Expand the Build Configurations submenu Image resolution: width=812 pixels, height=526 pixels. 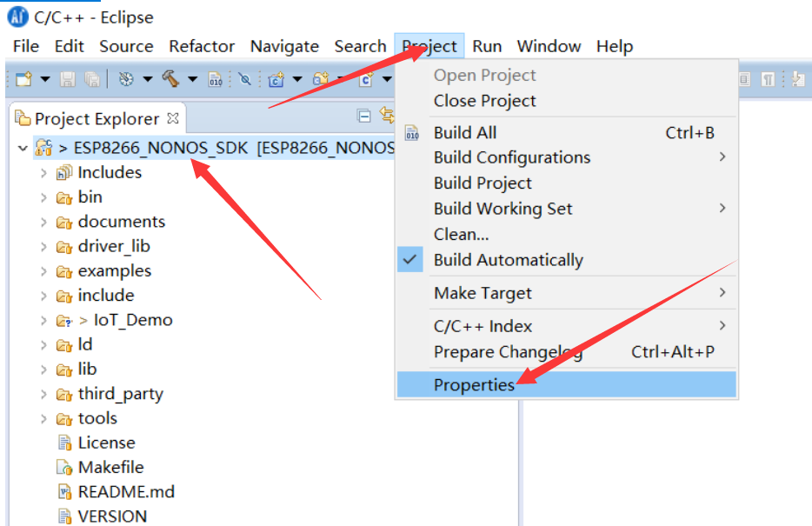coord(512,157)
